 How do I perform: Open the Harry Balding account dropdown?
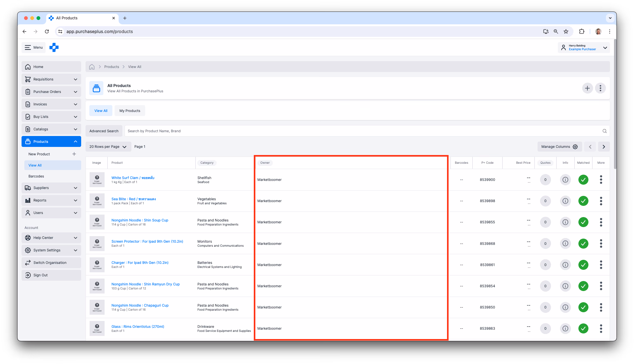[x=584, y=47]
